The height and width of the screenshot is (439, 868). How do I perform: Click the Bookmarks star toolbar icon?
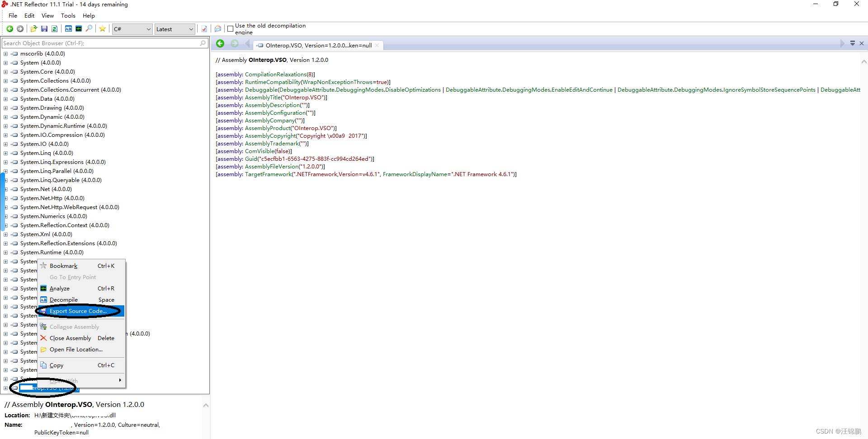coord(103,29)
